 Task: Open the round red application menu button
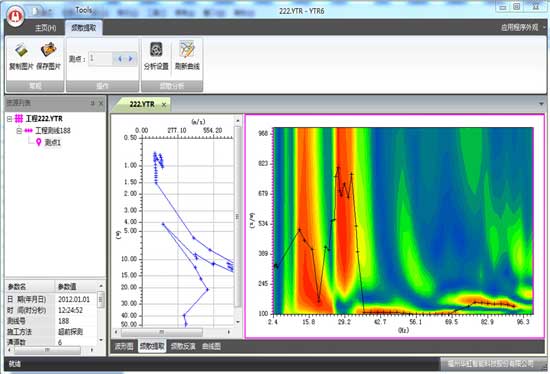click(15, 15)
